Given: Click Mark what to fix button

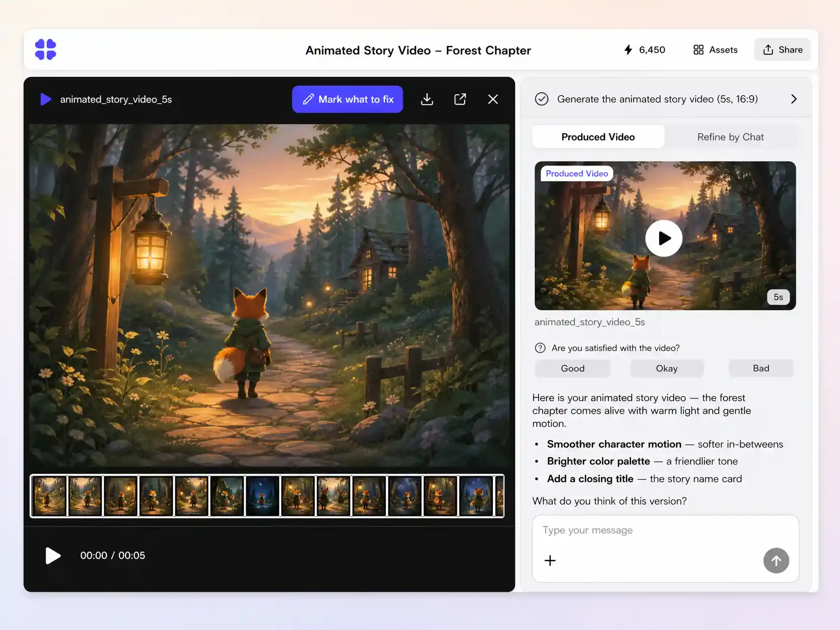Looking at the screenshot, I should coord(348,99).
